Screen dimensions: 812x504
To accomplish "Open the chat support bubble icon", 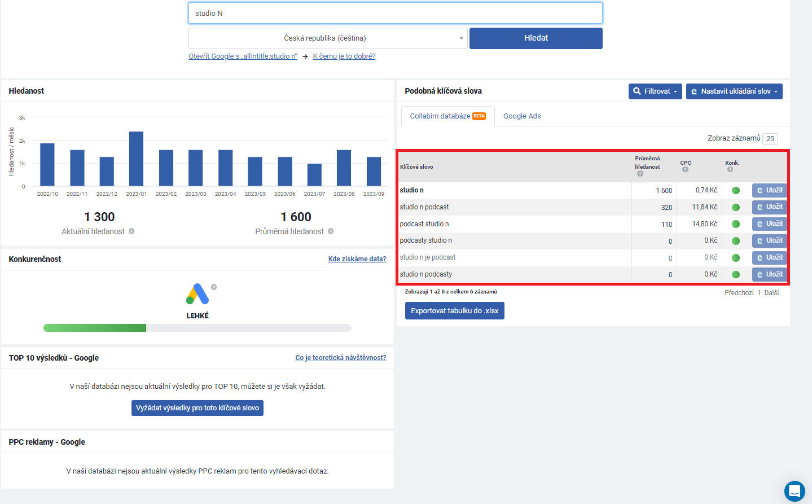I will click(795, 492).
